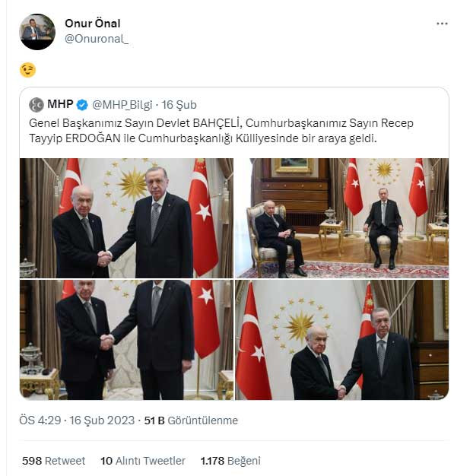Open Onur Önal's profile avatar
The width and height of the screenshot is (454, 476).
pos(37,32)
